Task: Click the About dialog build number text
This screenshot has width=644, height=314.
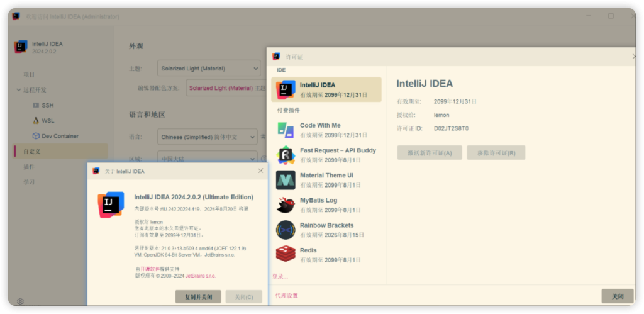Action: click(x=191, y=209)
